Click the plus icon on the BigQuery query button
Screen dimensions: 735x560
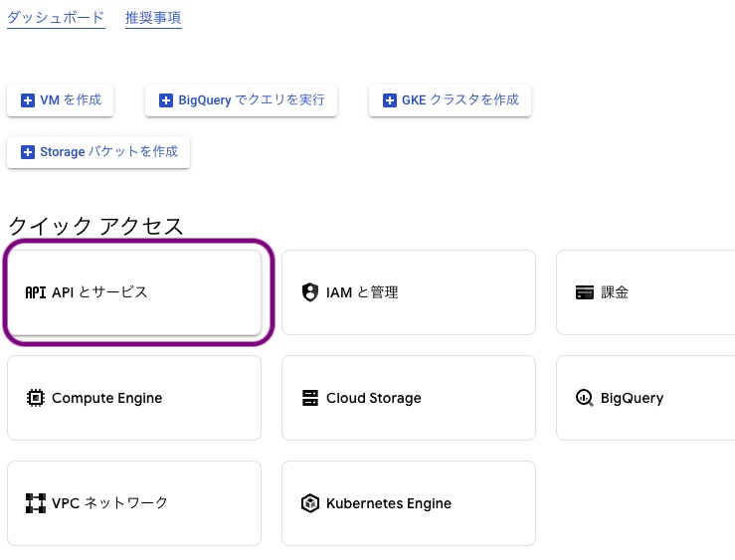click(x=166, y=100)
